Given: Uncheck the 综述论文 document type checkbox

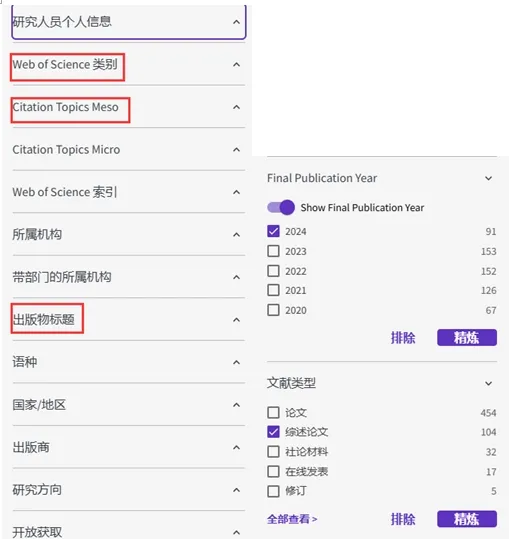Looking at the screenshot, I should (x=273, y=432).
